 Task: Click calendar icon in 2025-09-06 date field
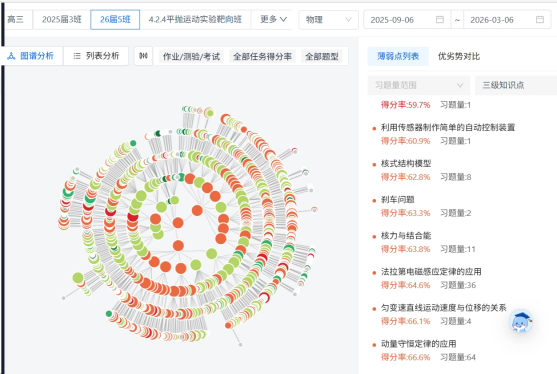[x=440, y=20]
